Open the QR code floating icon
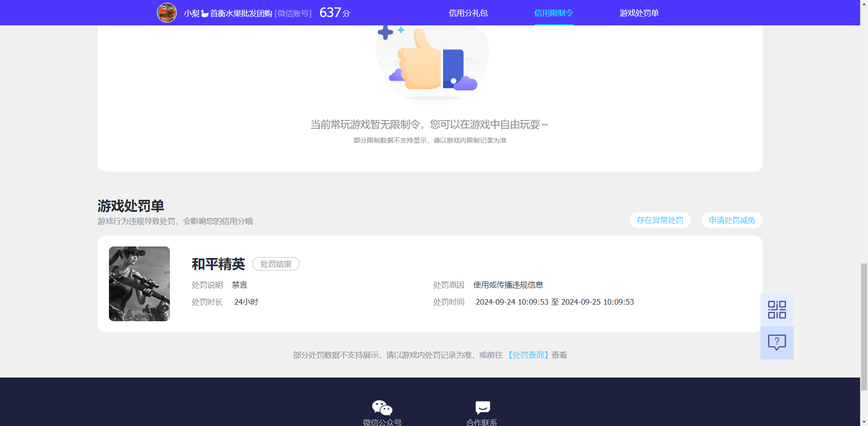This screenshot has height=426, width=868. click(x=777, y=310)
